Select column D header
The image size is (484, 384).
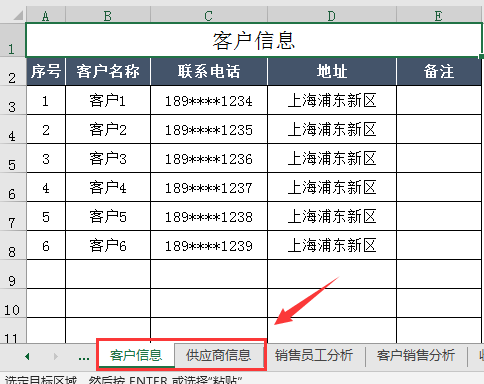[x=332, y=16]
